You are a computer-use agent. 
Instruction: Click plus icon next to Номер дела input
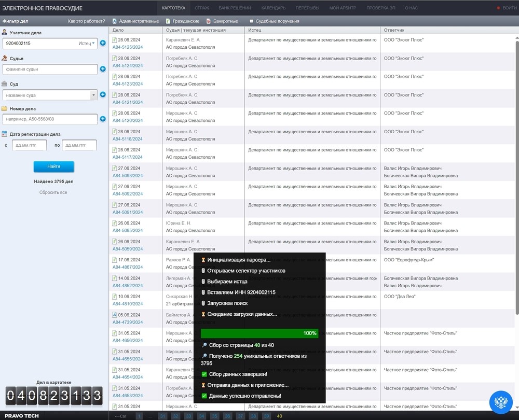point(103,119)
